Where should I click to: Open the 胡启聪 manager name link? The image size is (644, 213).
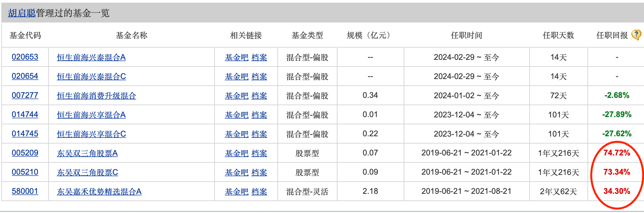pos(22,13)
